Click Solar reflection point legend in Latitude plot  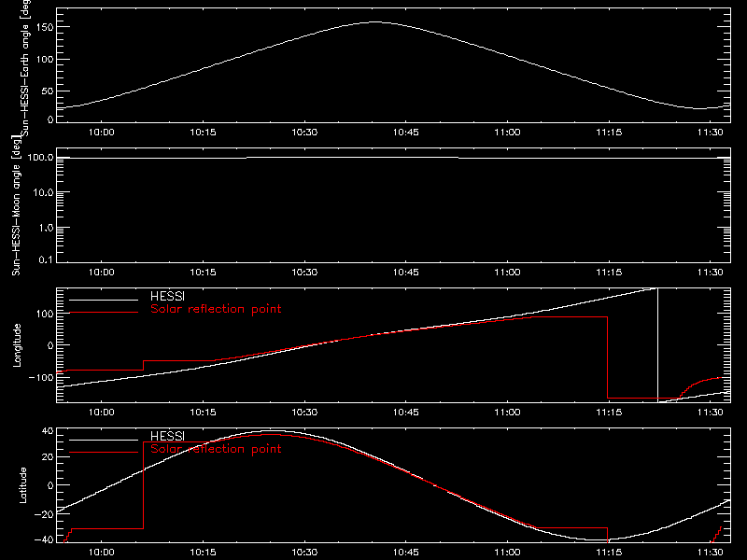click(x=216, y=449)
